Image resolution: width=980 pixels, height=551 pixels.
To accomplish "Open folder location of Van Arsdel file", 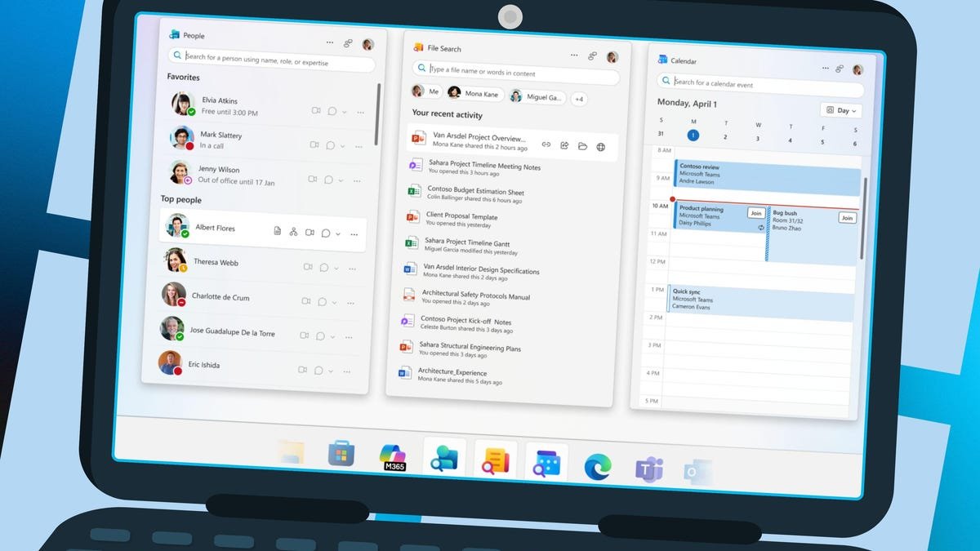I will (x=582, y=145).
